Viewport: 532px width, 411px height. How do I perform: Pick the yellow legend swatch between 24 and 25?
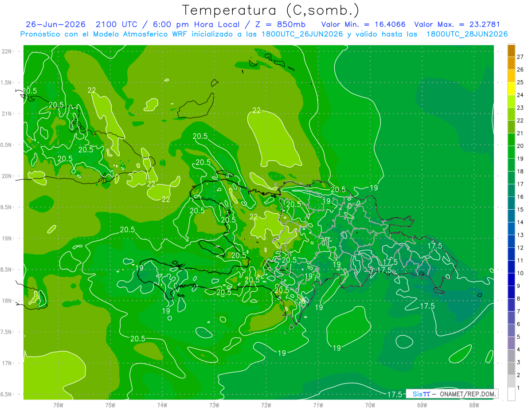tap(511, 89)
